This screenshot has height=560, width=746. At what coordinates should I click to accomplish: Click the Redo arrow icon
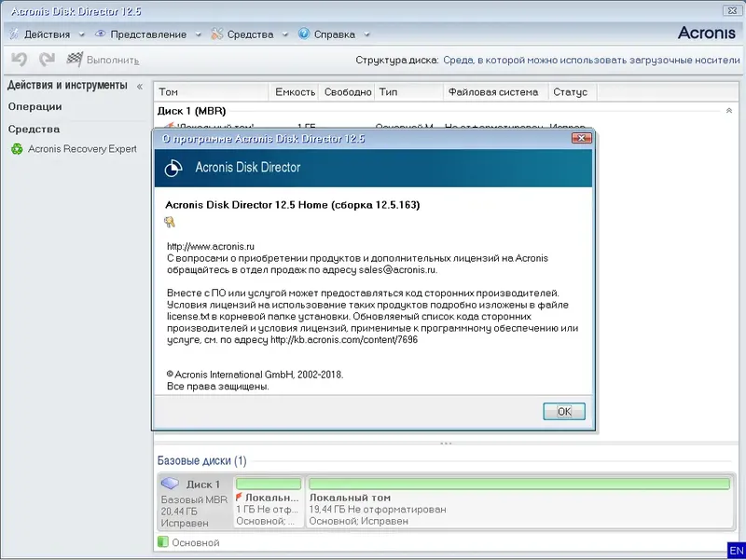[x=48, y=60]
